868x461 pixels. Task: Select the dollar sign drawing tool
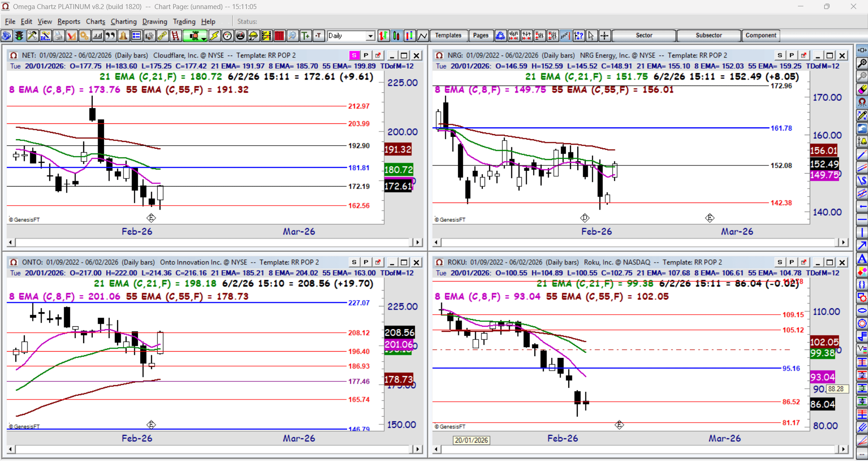(862, 181)
